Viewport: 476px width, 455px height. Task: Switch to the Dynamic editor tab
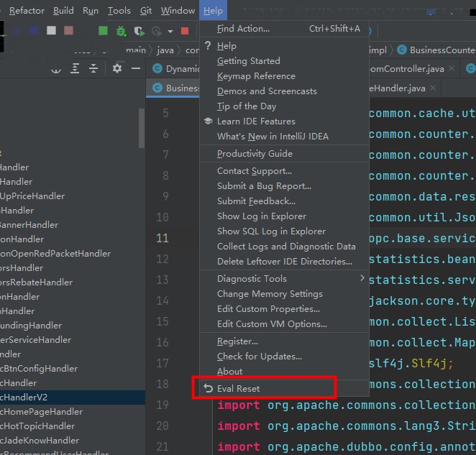pos(173,69)
